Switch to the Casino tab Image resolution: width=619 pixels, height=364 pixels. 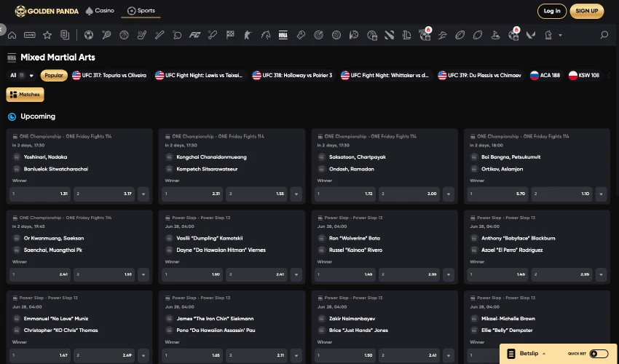pyautogui.click(x=100, y=11)
